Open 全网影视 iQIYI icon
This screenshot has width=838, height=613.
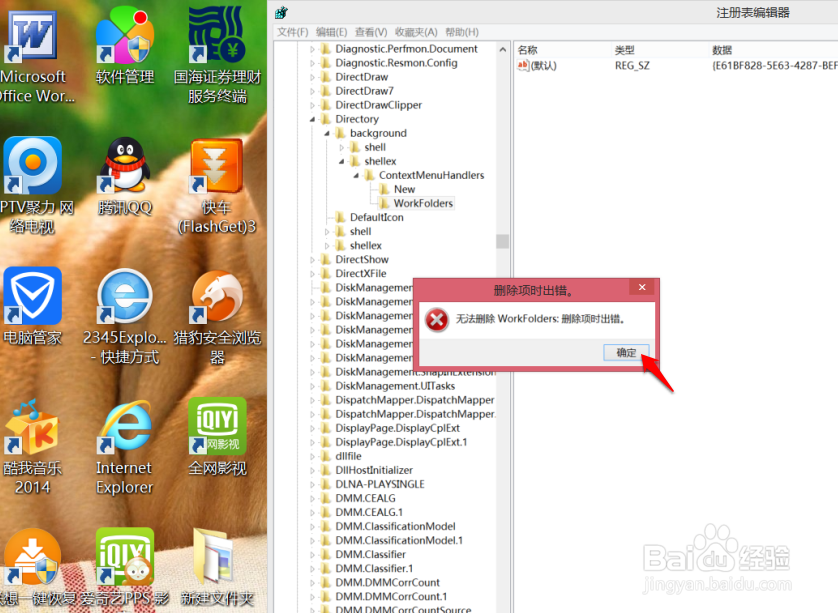216,426
